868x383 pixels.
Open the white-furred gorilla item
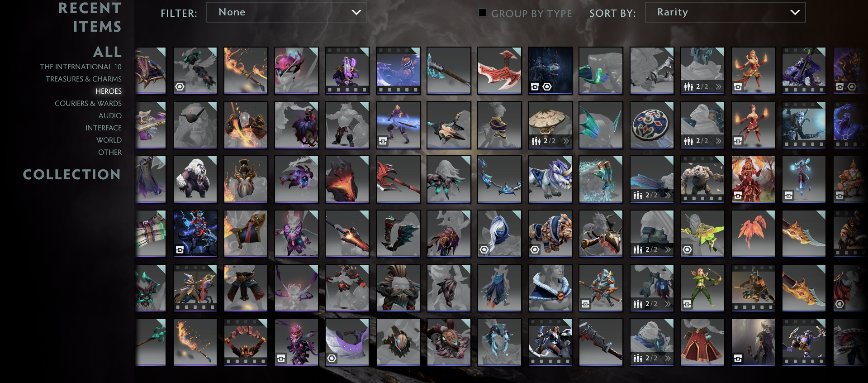coord(195,179)
